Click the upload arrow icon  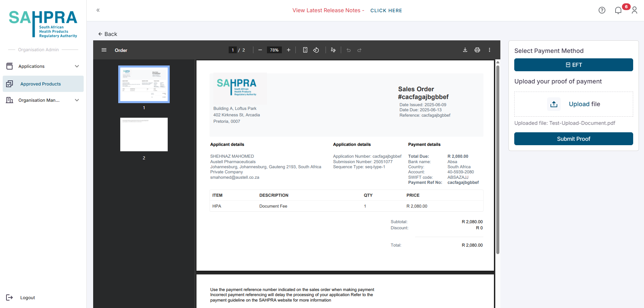click(554, 104)
